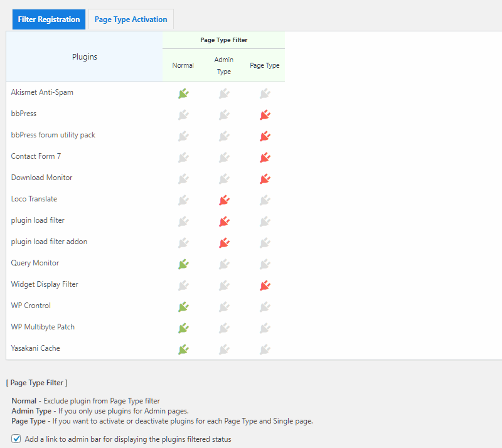
Task: Click bbPress Page Type plug icon
Action: coord(265,115)
